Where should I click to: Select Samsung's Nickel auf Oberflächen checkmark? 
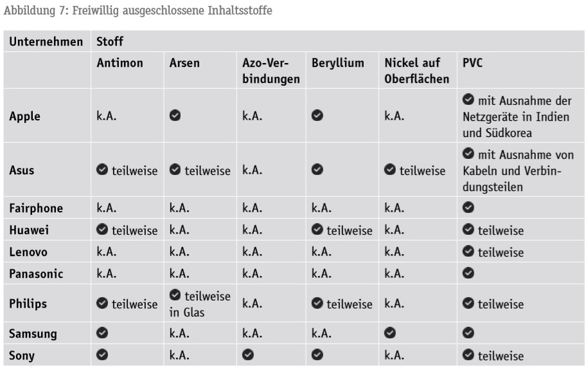pos(390,334)
